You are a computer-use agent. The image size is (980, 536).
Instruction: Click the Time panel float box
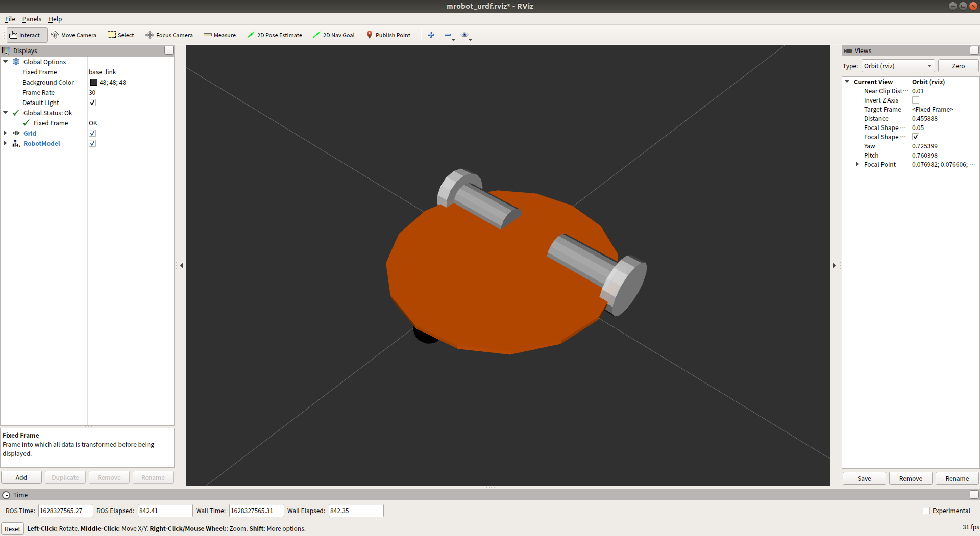point(974,495)
